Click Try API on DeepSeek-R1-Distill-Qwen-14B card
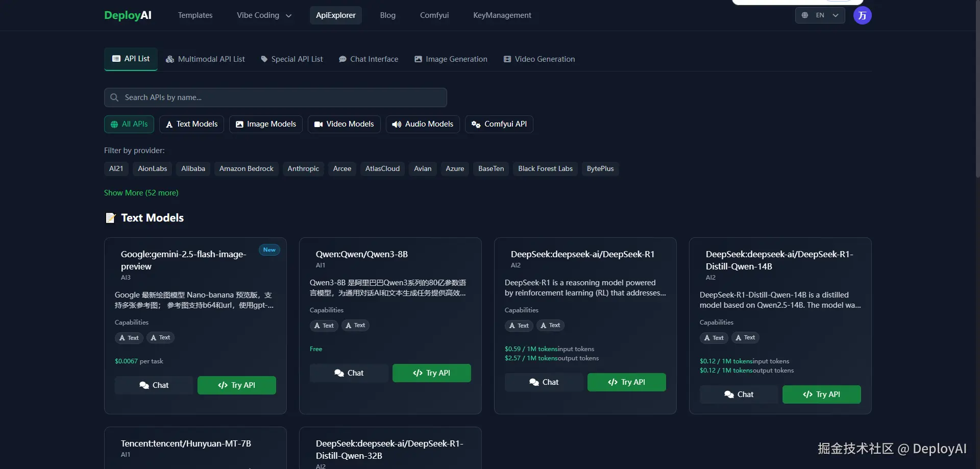 tap(822, 394)
